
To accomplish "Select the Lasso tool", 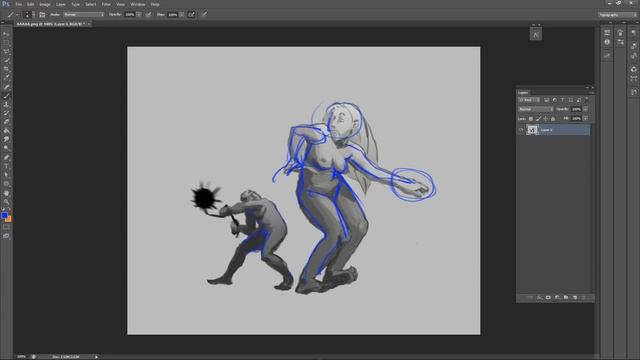I will 6,51.
